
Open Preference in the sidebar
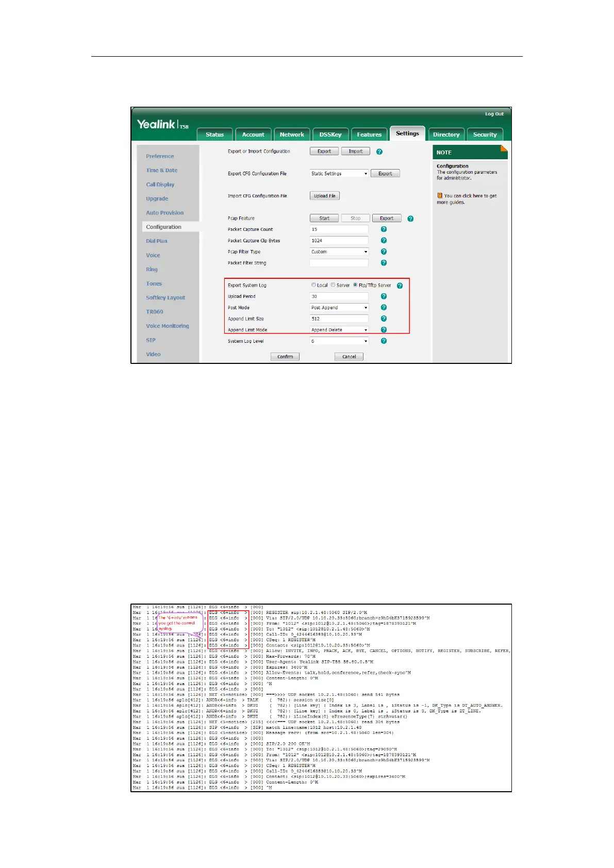point(160,156)
